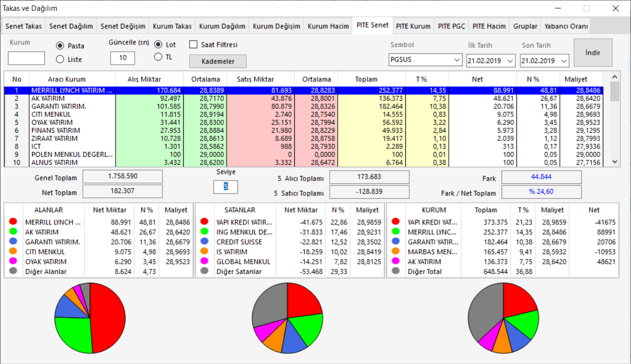Click gray swatch for Diğer Alanlar

tap(13, 271)
